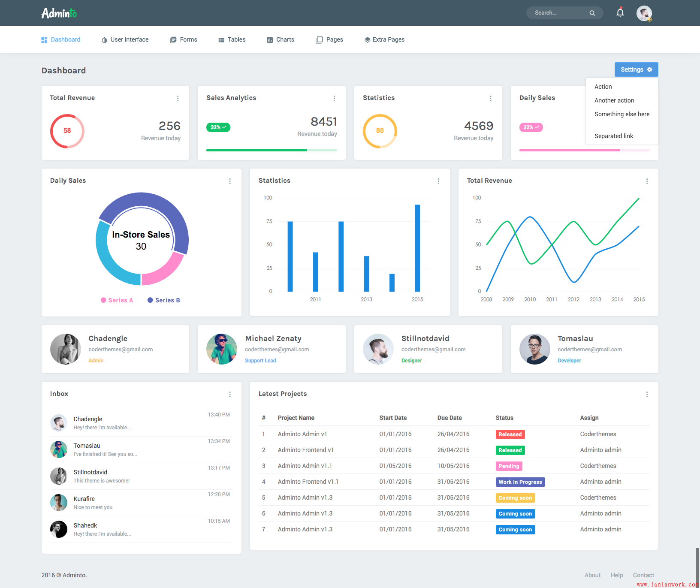Open the user profile avatar menu
700x588 pixels.
[x=644, y=13]
